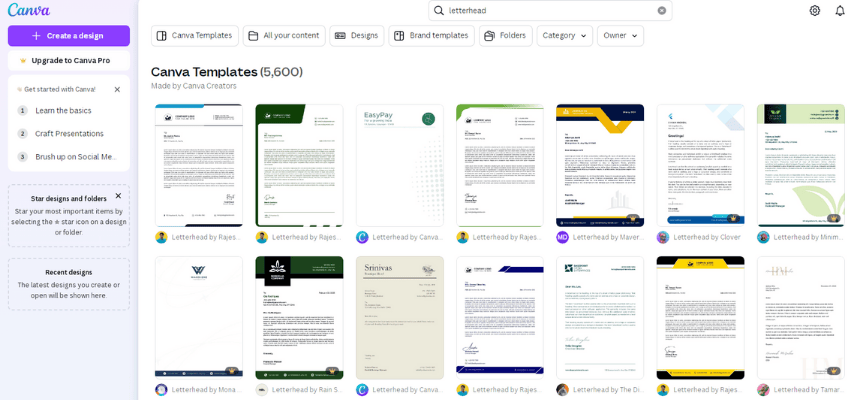Click the Pro crown on Maverick template

pos(633,218)
